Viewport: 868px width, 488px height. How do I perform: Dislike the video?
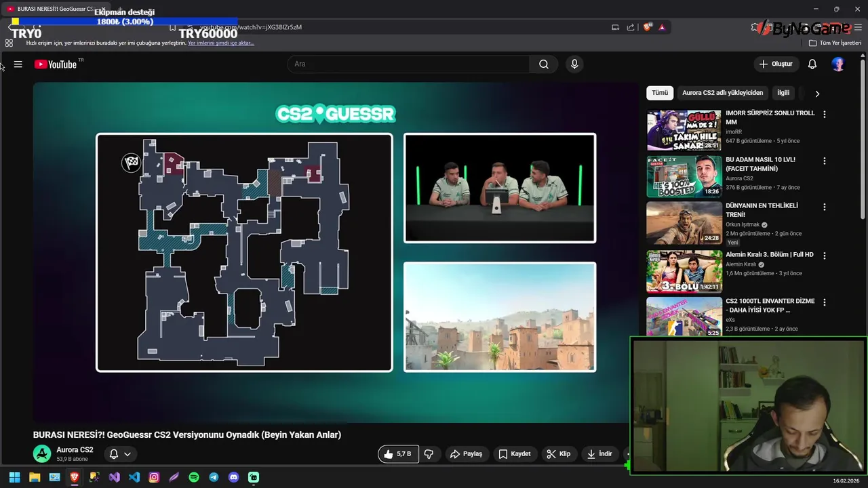[429, 454]
